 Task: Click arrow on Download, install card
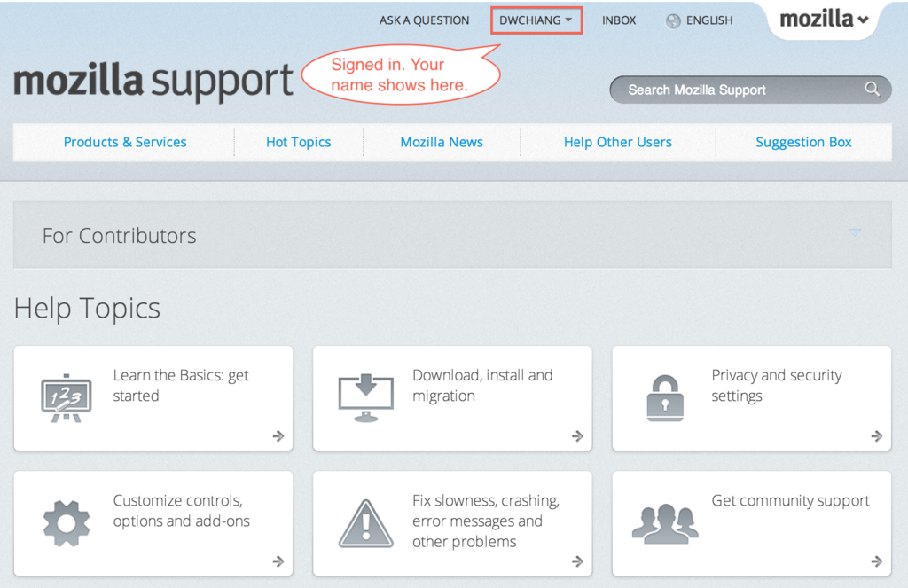577,435
